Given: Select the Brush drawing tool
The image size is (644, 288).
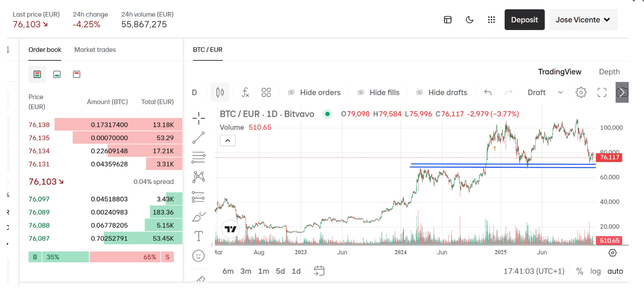Looking at the screenshot, I should click(199, 216).
